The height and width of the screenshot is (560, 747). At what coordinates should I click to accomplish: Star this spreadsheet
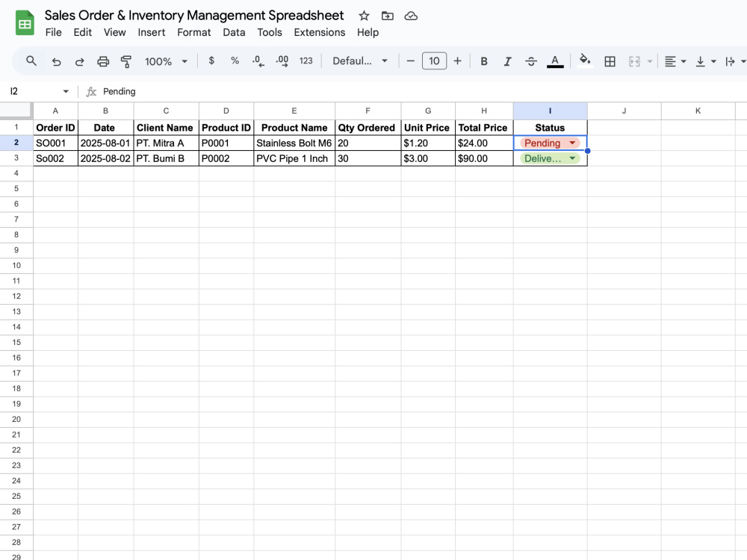click(x=364, y=16)
